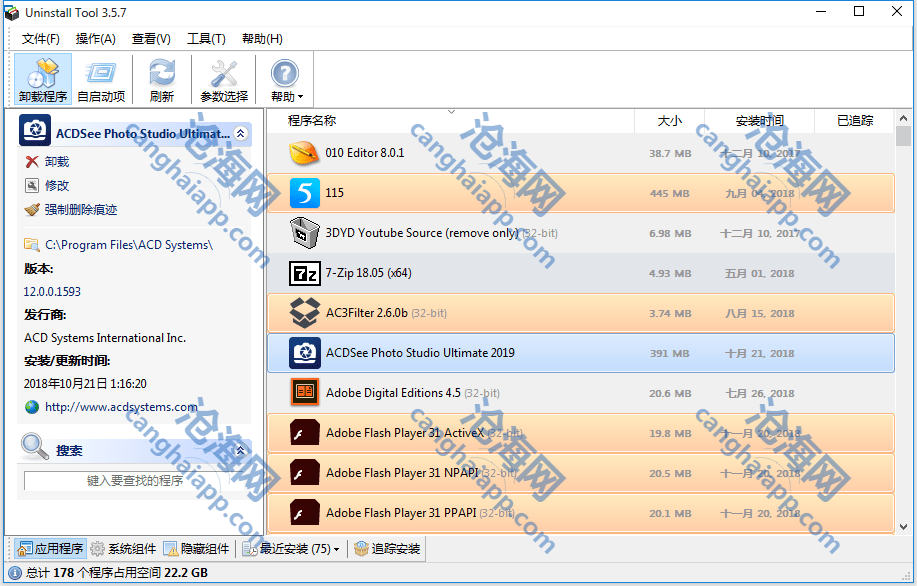Collapse the ACDSee Photo Studio details panel

click(241, 133)
